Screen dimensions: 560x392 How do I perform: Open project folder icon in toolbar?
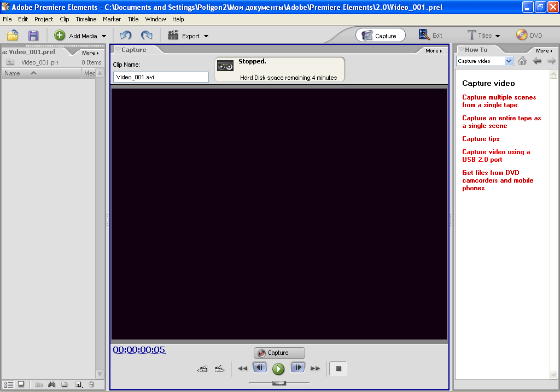click(x=13, y=36)
